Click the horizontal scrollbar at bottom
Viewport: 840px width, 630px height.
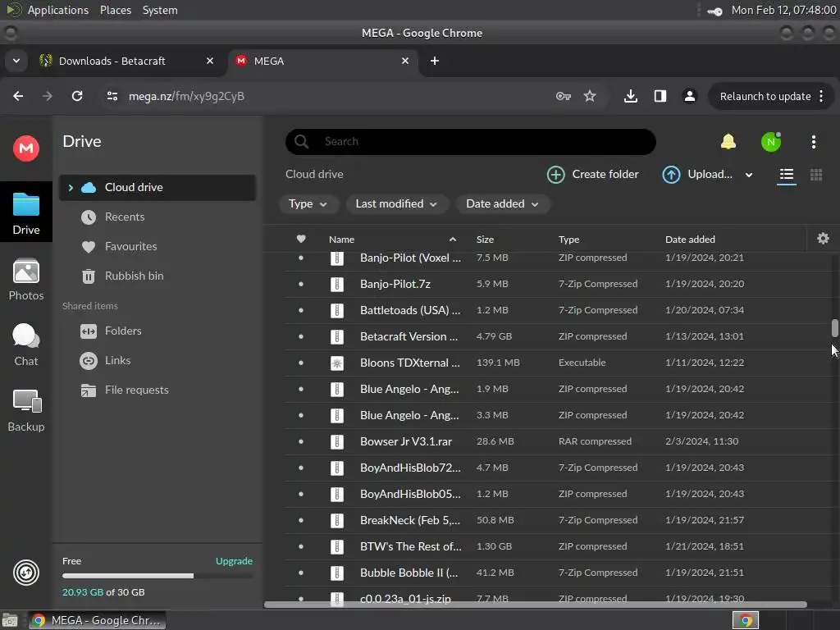tap(535, 605)
